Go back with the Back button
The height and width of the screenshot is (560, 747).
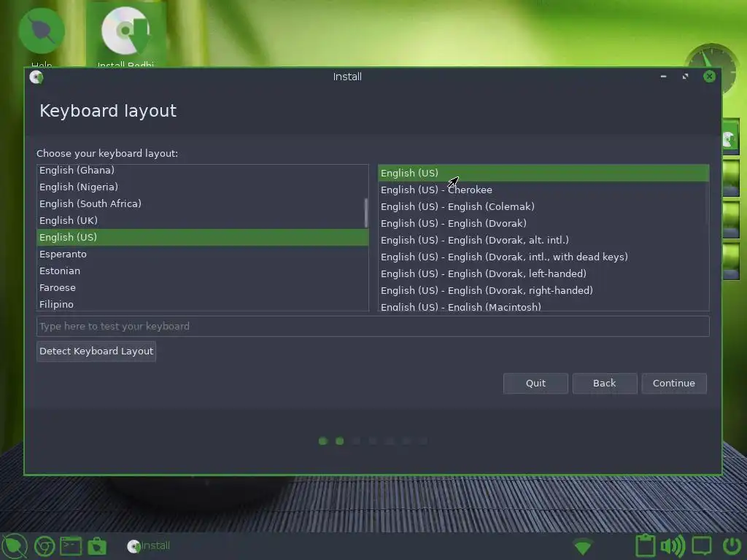point(605,384)
